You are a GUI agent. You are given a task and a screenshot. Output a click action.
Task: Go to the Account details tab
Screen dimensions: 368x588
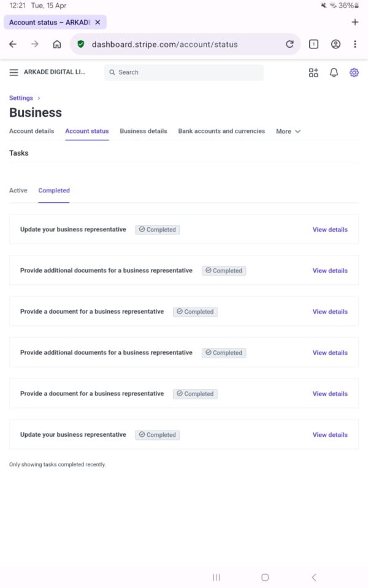31,131
